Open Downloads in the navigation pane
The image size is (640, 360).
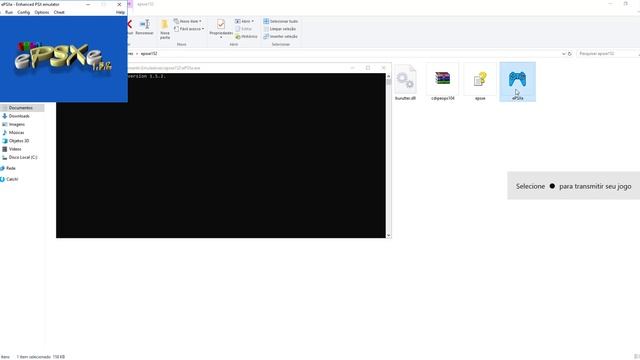pos(19,116)
